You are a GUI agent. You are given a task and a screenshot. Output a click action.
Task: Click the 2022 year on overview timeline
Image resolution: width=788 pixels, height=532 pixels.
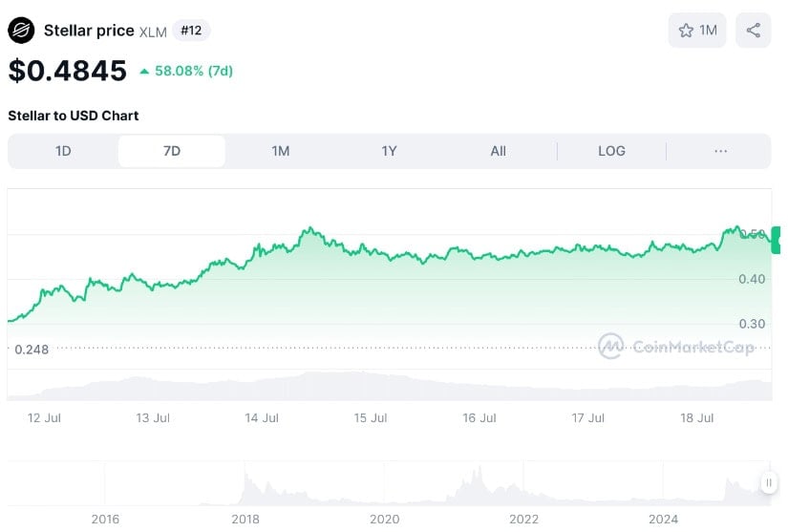(x=523, y=519)
